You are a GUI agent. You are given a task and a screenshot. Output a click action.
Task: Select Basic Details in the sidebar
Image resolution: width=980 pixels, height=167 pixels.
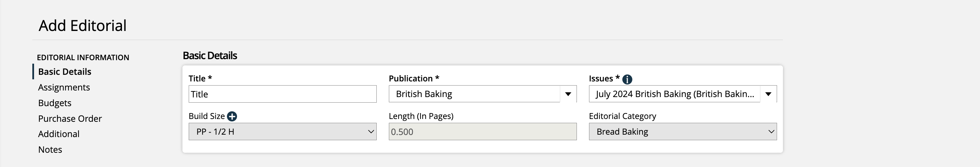[65, 72]
